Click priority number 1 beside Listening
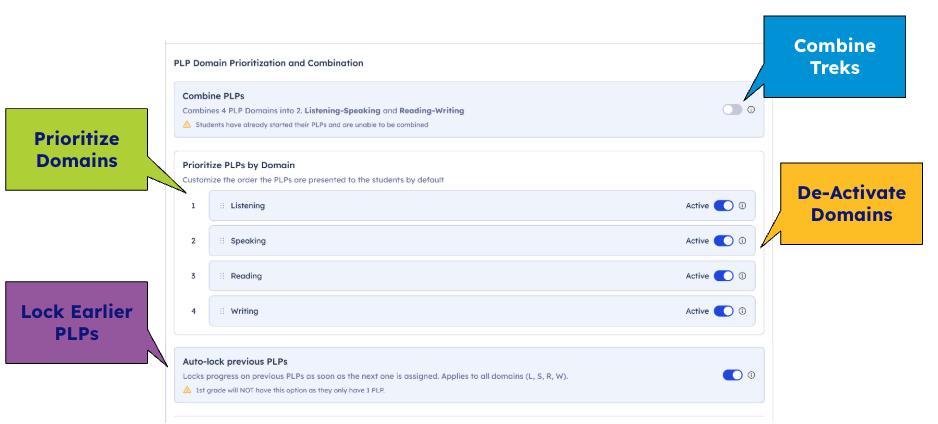 pos(193,206)
